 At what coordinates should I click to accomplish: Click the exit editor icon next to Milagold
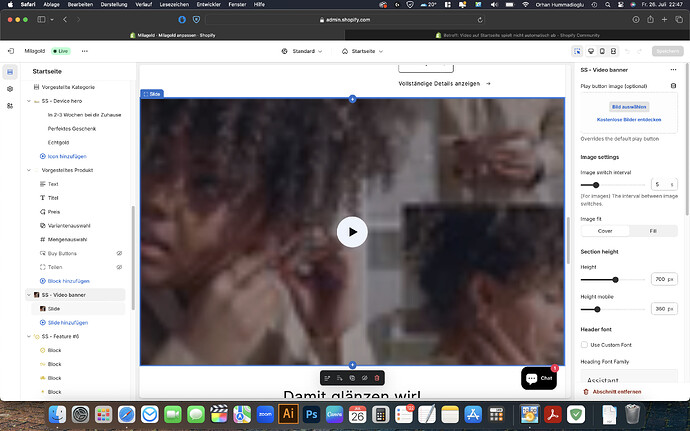point(11,51)
